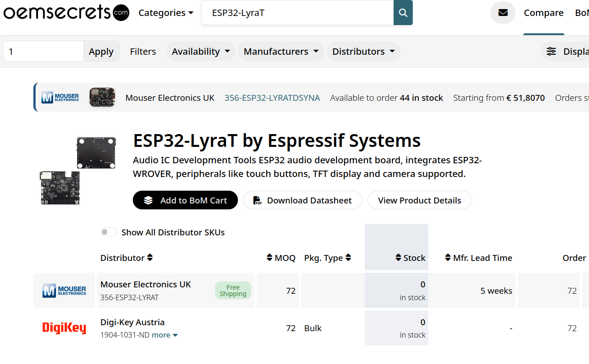
Task: Click the 356-ESP32-LYRAT SKU text
Action: tap(130, 297)
